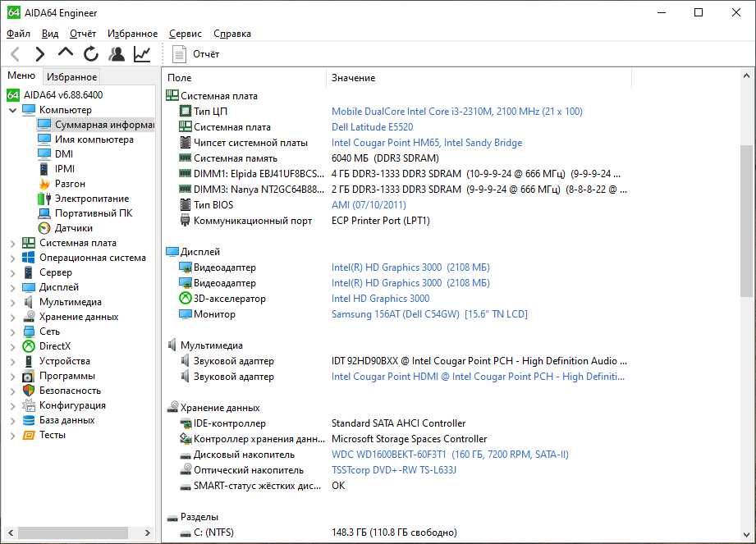This screenshot has height=544, width=756.
Task: Refresh the page with the refresh icon
Action: [x=90, y=54]
